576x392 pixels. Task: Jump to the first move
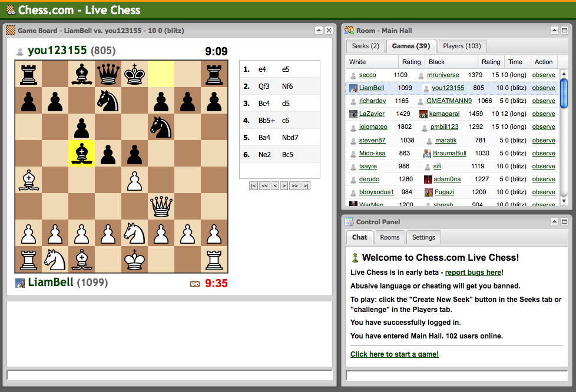tap(253, 186)
